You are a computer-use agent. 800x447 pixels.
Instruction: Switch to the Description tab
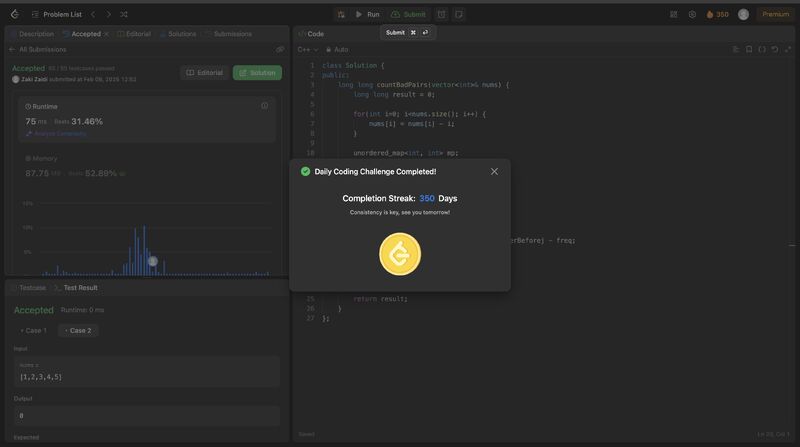[32, 34]
